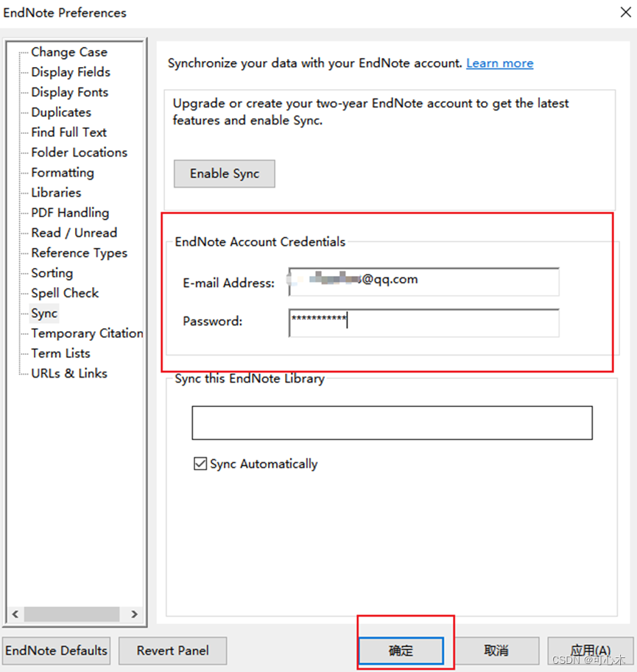Image resolution: width=637 pixels, height=672 pixels.
Task: Open Temporary Citation preferences
Action: click(87, 333)
